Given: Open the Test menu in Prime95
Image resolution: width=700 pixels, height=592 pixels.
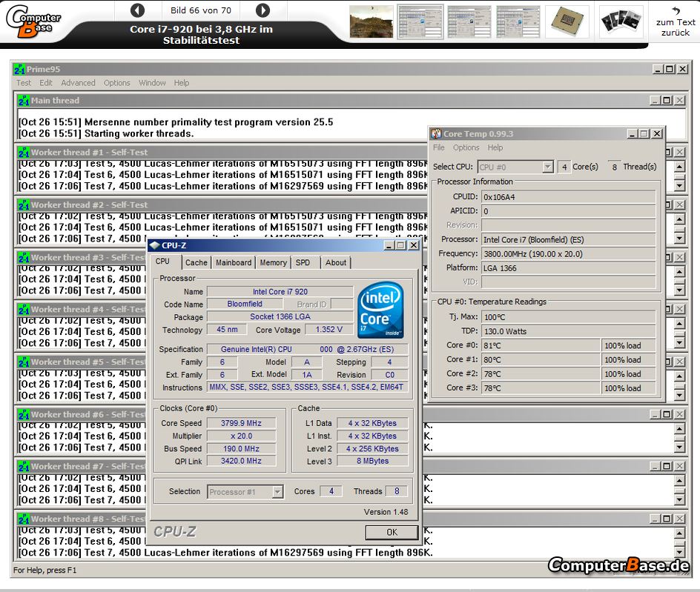Looking at the screenshot, I should [24, 83].
